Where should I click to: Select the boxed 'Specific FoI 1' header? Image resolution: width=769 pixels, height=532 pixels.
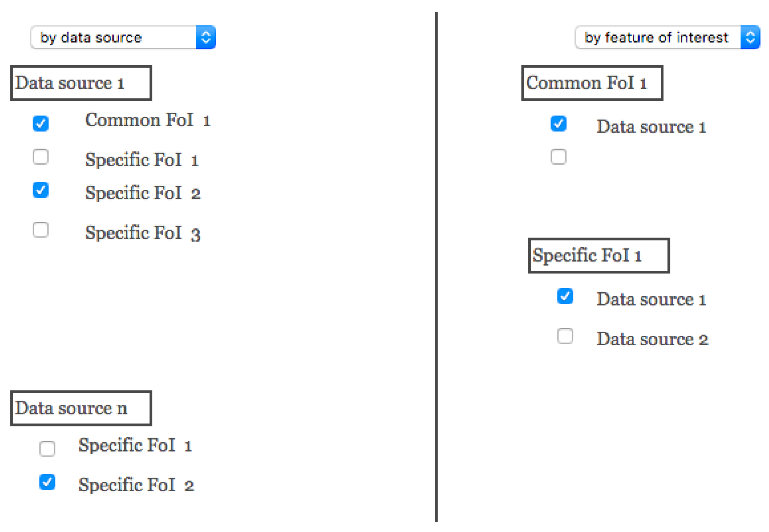pos(599,255)
